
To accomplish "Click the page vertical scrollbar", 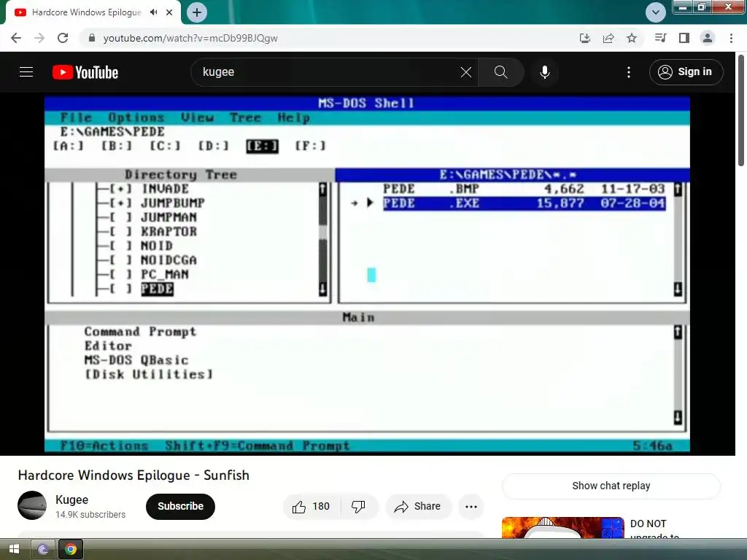I will pos(741,111).
